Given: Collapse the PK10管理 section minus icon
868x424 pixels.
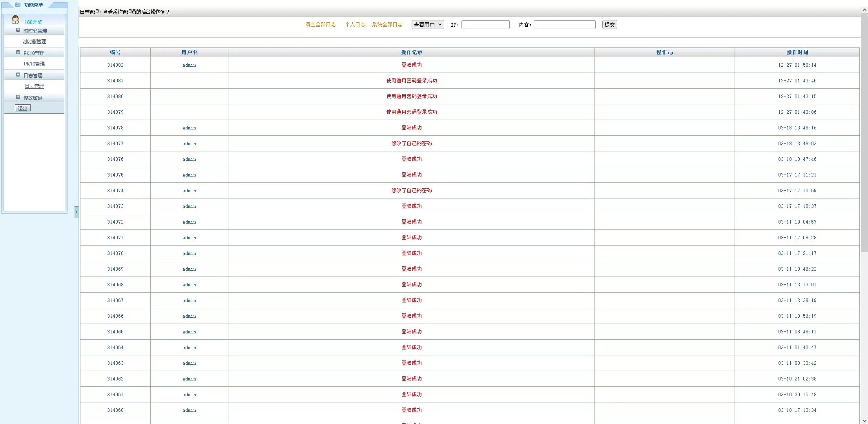Looking at the screenshot, I should tap(18, 53).
